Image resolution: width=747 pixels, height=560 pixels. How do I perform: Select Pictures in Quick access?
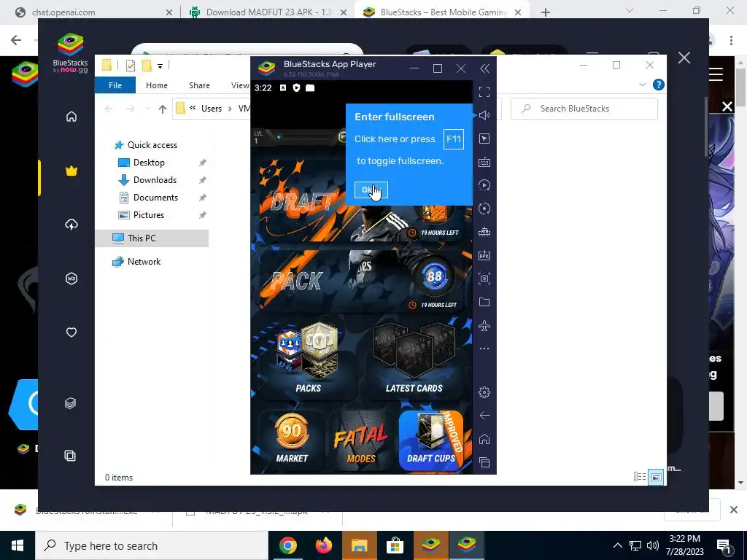[x=149, y=215]
